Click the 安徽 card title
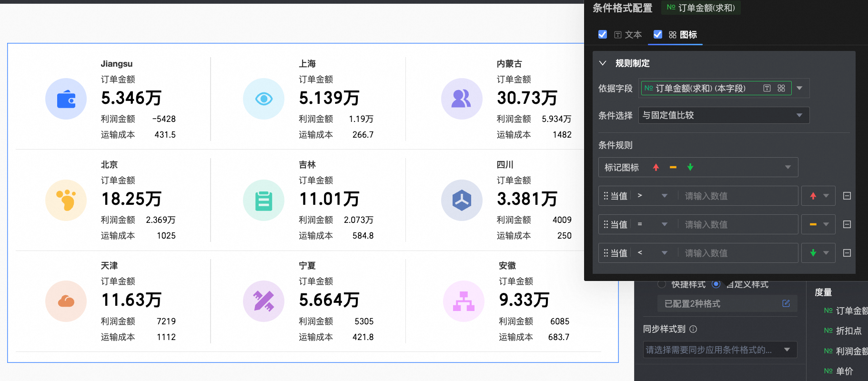The width and height of the screenshot is (868, 381). [x=507, y=265]
